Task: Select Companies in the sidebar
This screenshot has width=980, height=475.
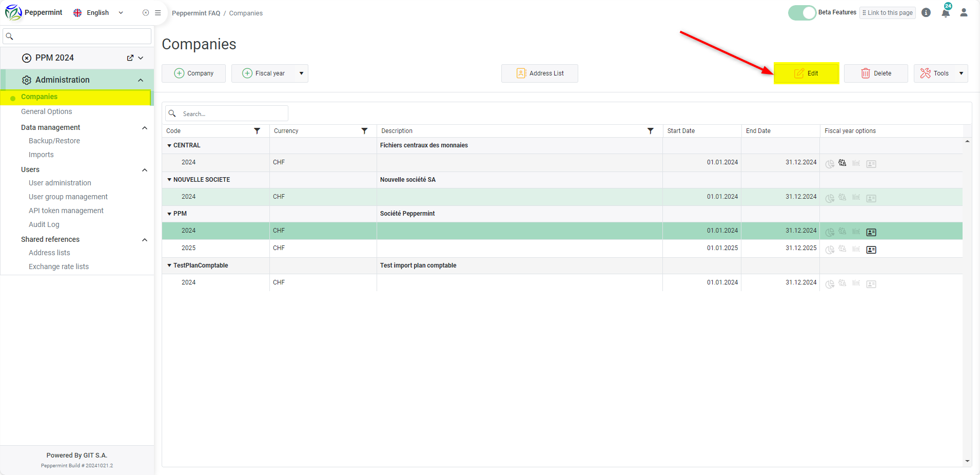Action: [39, 97]
